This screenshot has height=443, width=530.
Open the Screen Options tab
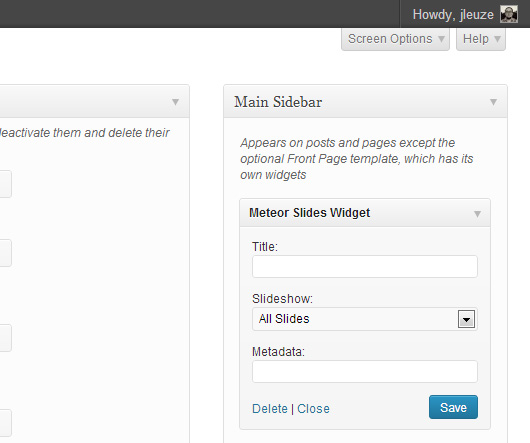tap(395, 39)
